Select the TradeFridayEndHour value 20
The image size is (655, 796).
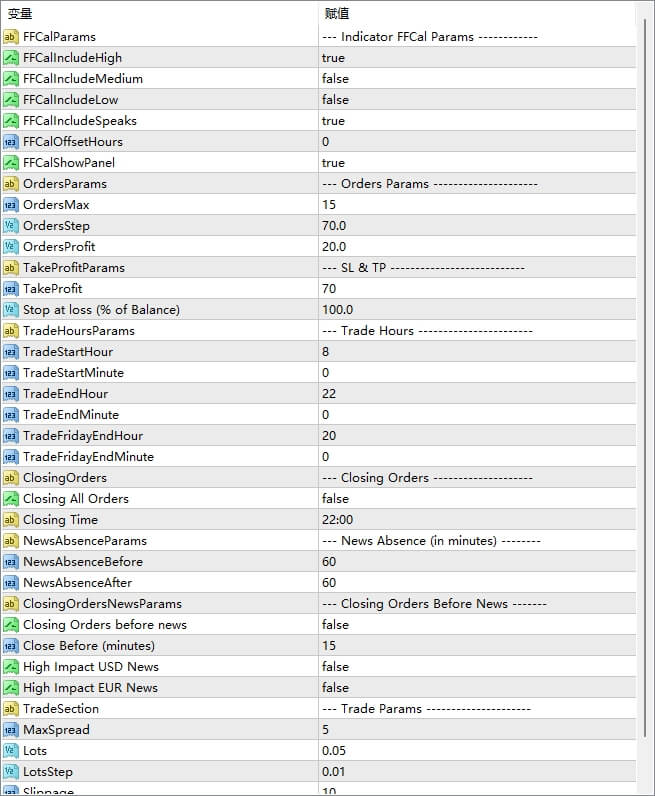[x=329, y=436]
